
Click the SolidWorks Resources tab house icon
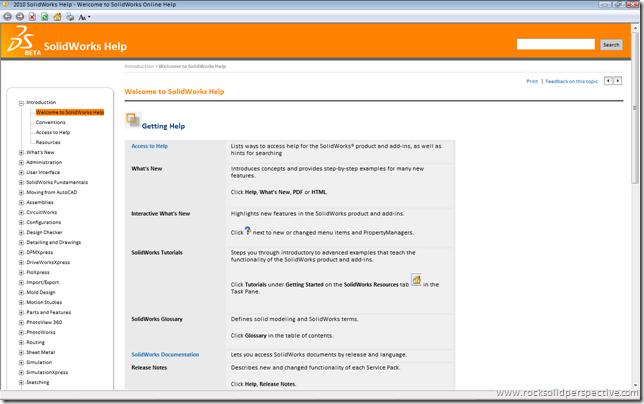coord(416,280)
